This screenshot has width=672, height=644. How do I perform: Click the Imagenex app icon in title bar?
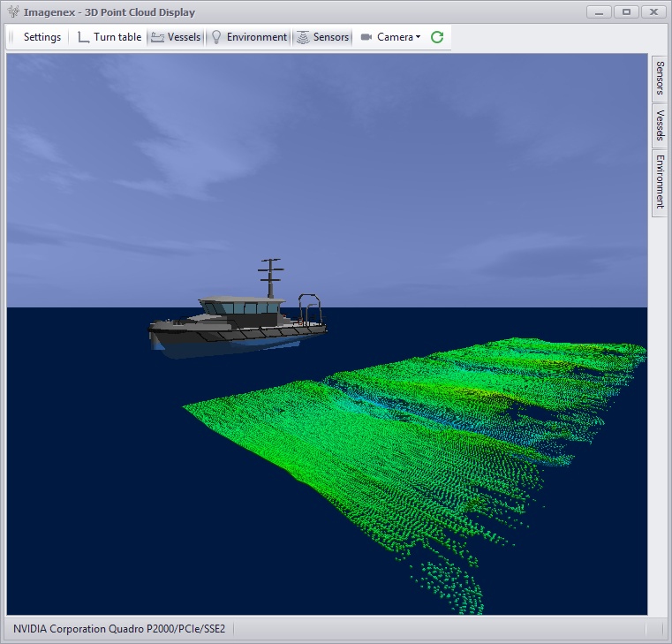(x=12, y=12)
